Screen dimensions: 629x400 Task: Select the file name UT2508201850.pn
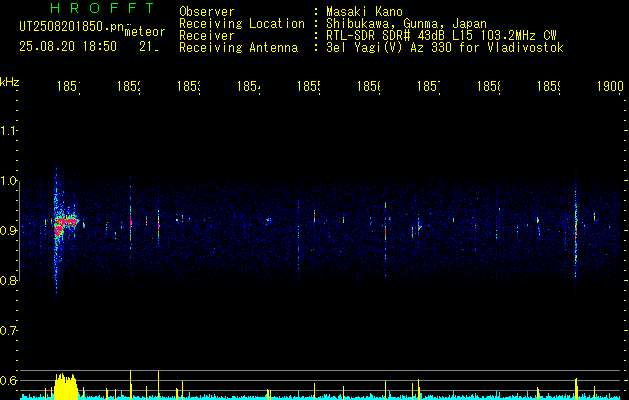pyautogui.click(x=71, y=26)
